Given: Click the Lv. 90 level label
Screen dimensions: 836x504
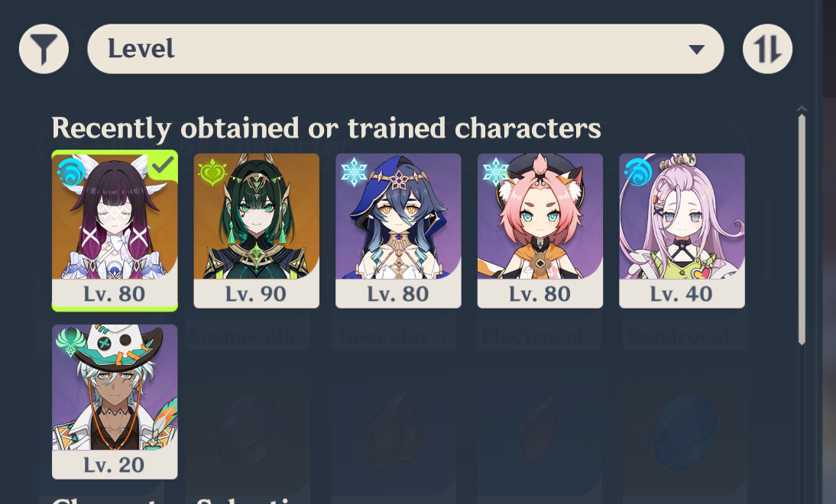Looking at the screenshot, I should 256,294.
